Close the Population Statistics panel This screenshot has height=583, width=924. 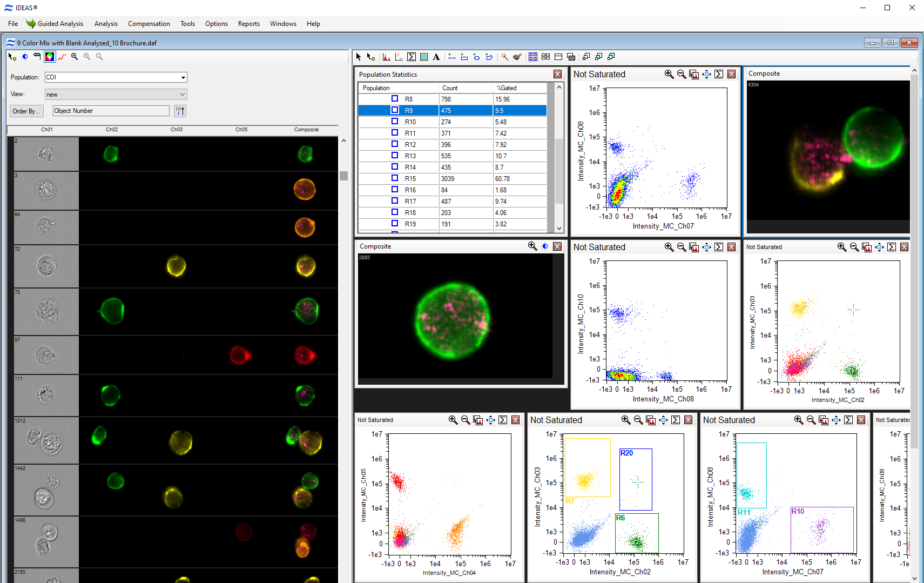pyautogui.click(x=557, y=74)
